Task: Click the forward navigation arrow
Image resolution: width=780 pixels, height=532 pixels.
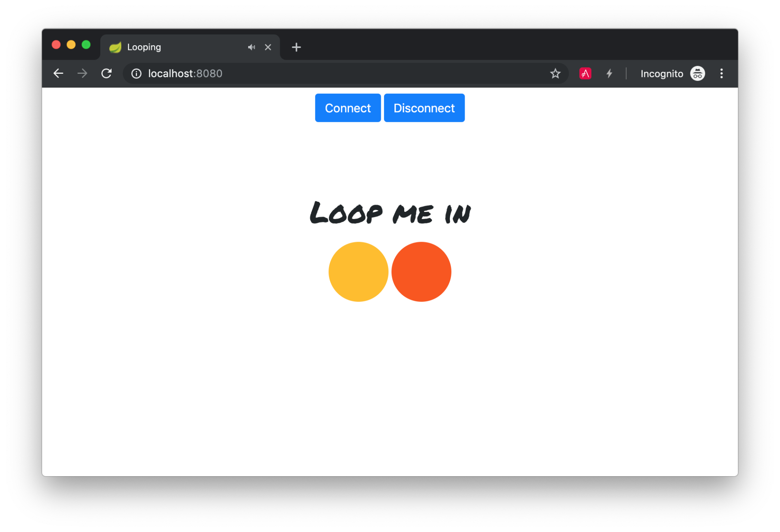Action: (82, 73)
